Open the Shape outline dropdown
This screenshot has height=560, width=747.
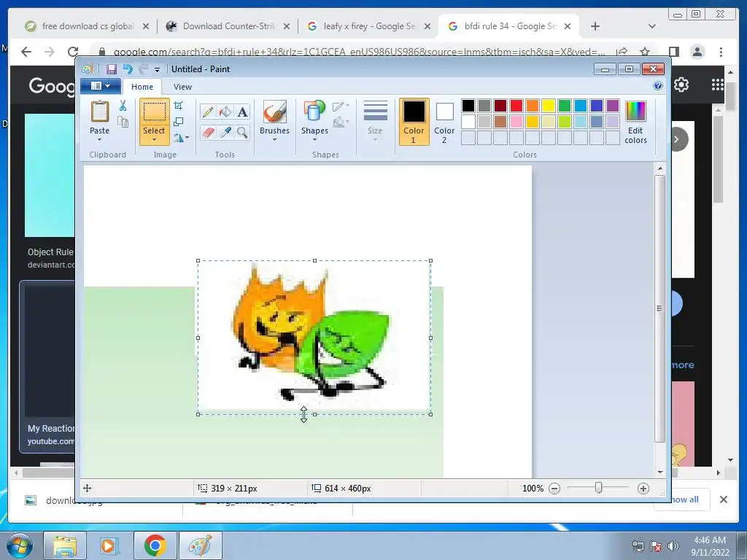coord(341,106)
